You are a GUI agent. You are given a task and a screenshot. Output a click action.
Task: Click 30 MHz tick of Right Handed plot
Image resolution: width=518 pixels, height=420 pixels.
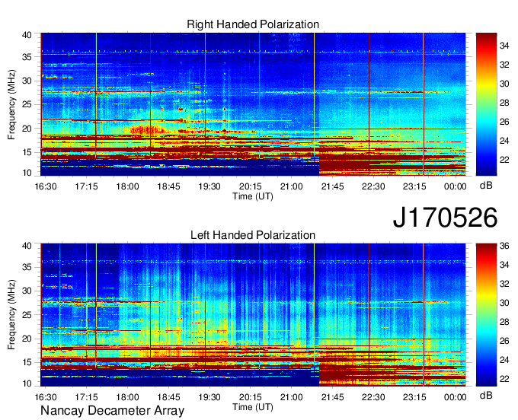pos(27,81)
